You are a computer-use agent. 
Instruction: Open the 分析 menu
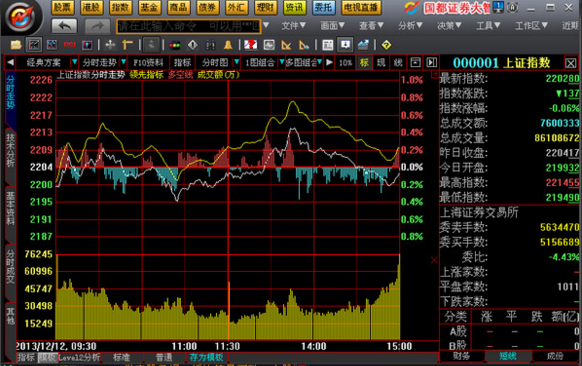point(410,26)
